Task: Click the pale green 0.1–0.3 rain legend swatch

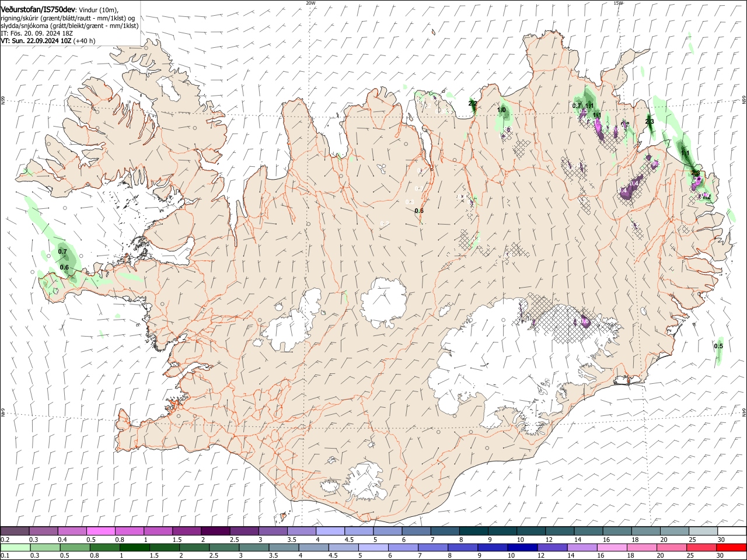Action: 15,547
